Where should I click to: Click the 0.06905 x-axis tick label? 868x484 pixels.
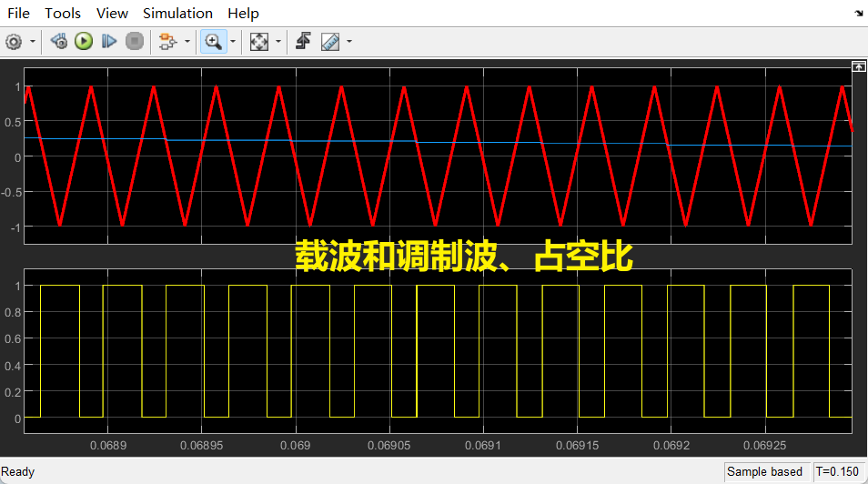[x=389, y=445]
